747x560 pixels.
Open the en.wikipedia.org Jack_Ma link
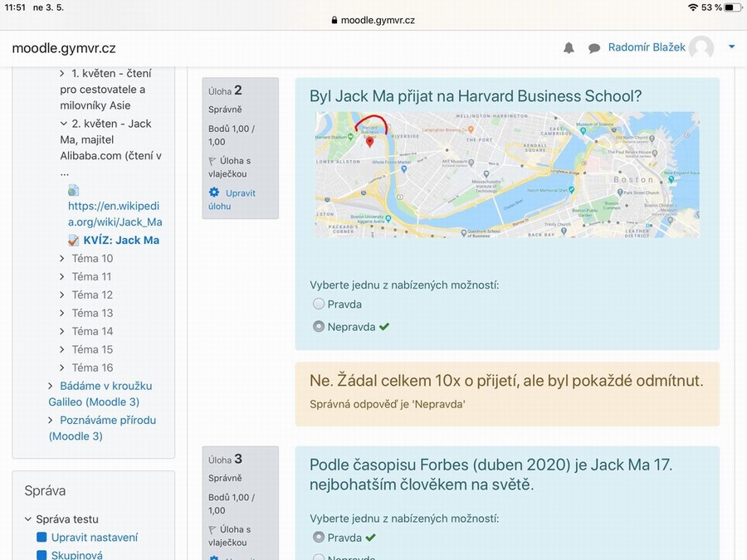click(x=115, y=214)
